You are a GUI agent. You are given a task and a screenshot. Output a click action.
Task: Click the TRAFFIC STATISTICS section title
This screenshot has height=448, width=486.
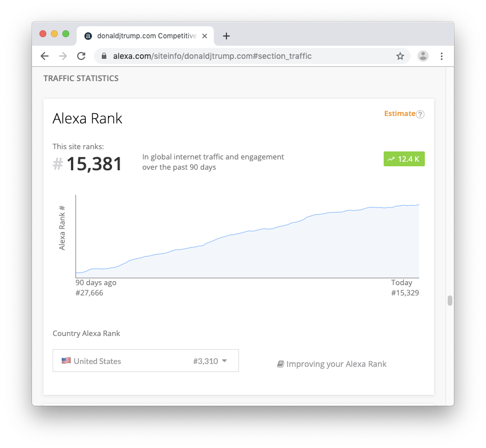click(81, 78)
